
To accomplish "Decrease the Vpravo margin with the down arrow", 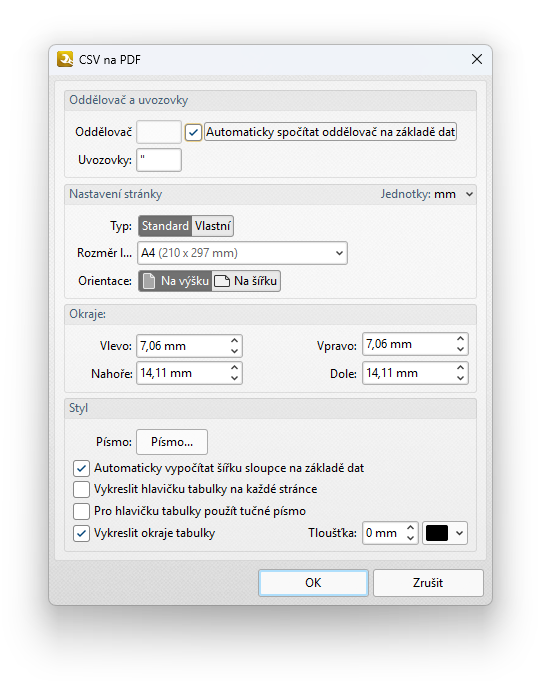I will pyautogui.click(x=460, y=350).
